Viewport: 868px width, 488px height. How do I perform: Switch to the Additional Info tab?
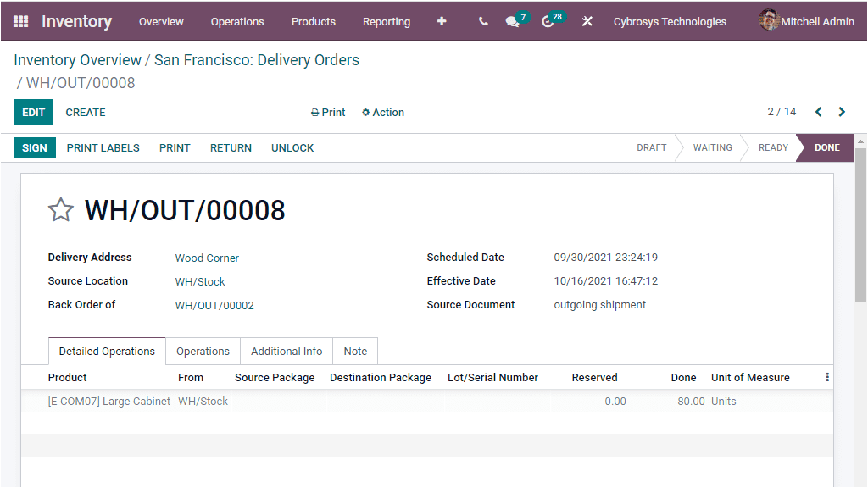[286, 351]
